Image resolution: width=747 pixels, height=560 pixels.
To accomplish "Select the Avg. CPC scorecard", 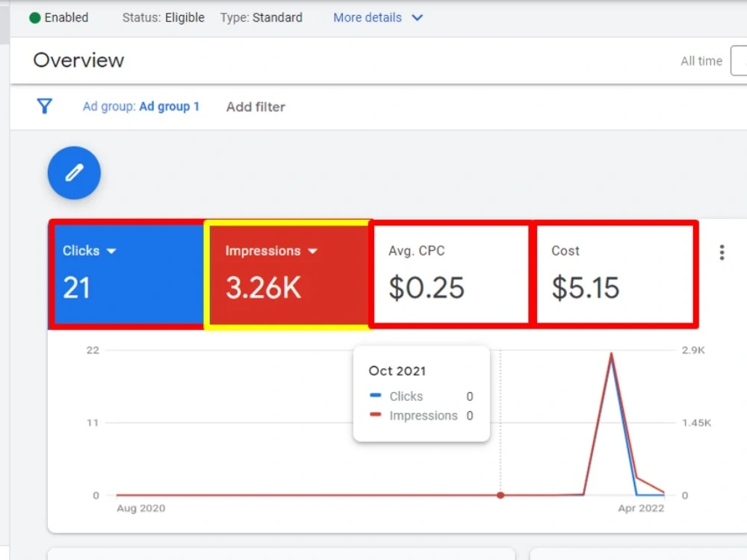I will pyautogui.click(x=451, y=274).
